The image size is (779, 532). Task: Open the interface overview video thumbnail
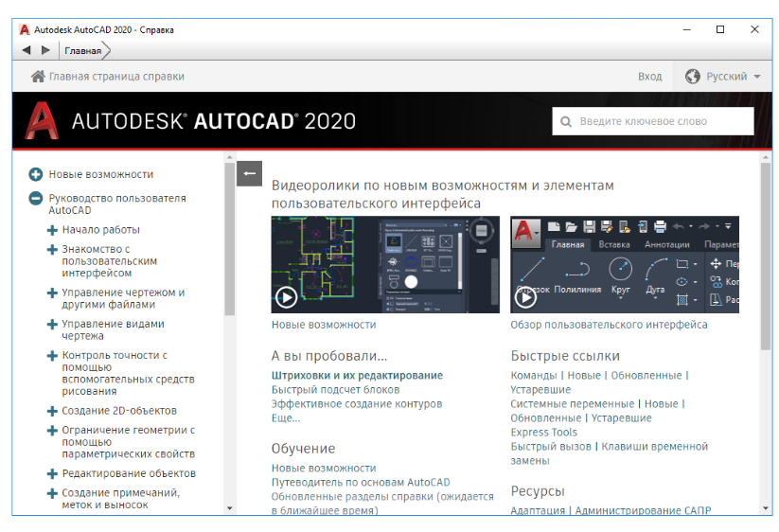625,264
